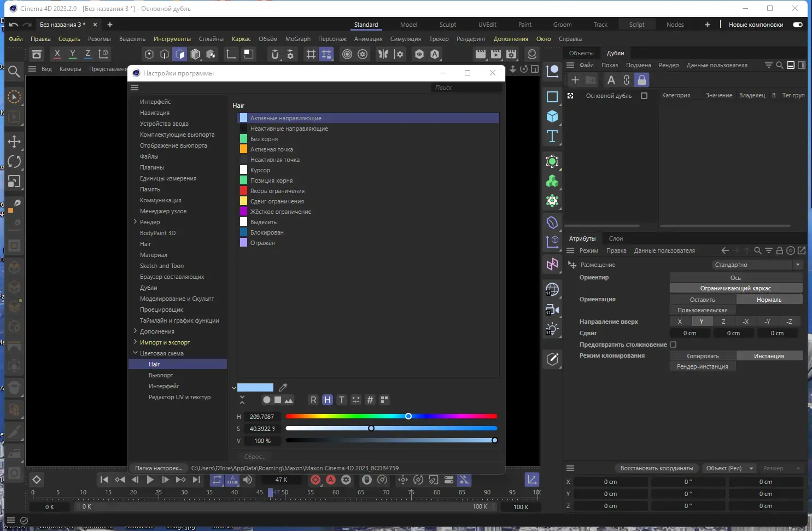Viewport: 812px width, 531px height.
Task: Click the Рендер-инстанция button
Action: [x=703, y=366]
